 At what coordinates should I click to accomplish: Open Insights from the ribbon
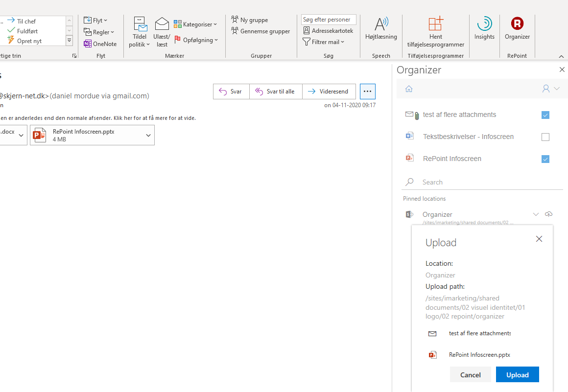(484, 23)
